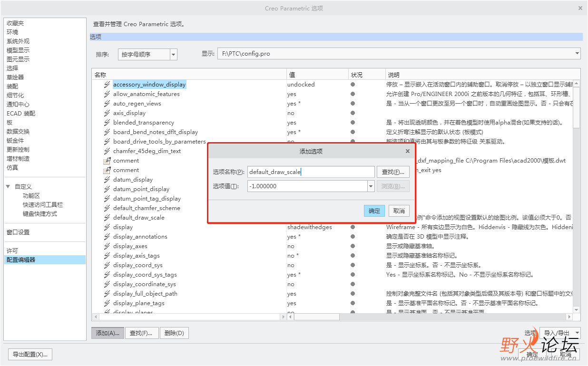This screenshot has height=366, width=588.
Task: Select 许可 category
Action: pos(12,251)
